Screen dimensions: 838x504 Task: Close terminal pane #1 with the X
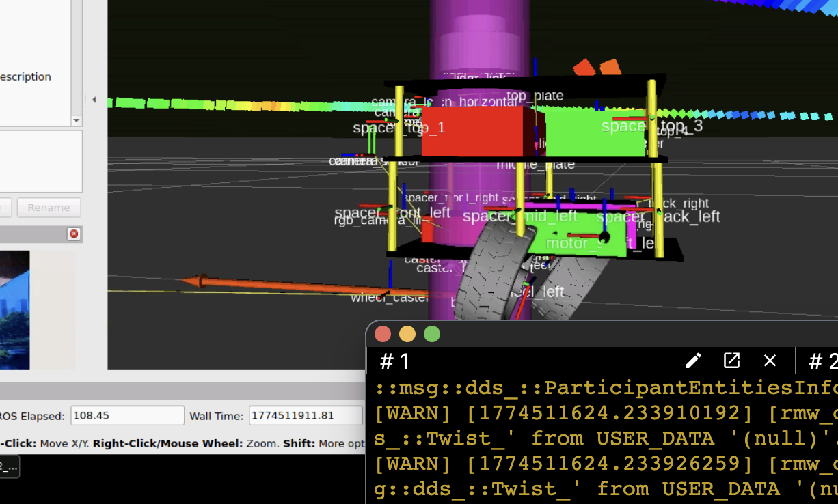click(x=770, y=361)
